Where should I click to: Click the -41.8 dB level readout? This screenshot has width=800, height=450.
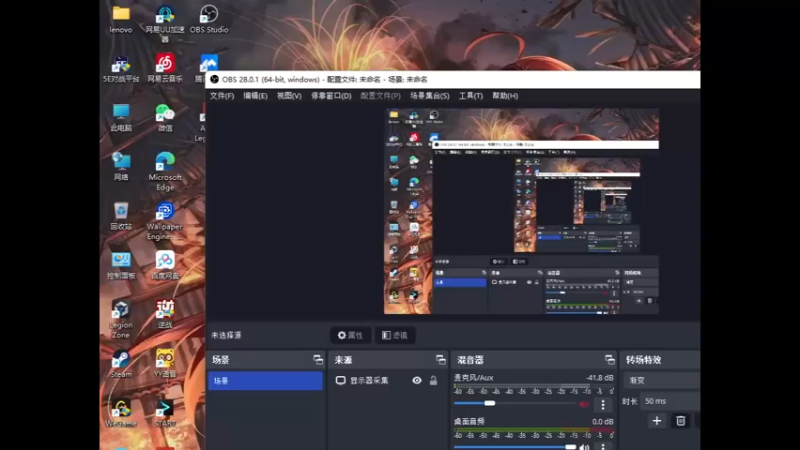[x=599, y=378]
